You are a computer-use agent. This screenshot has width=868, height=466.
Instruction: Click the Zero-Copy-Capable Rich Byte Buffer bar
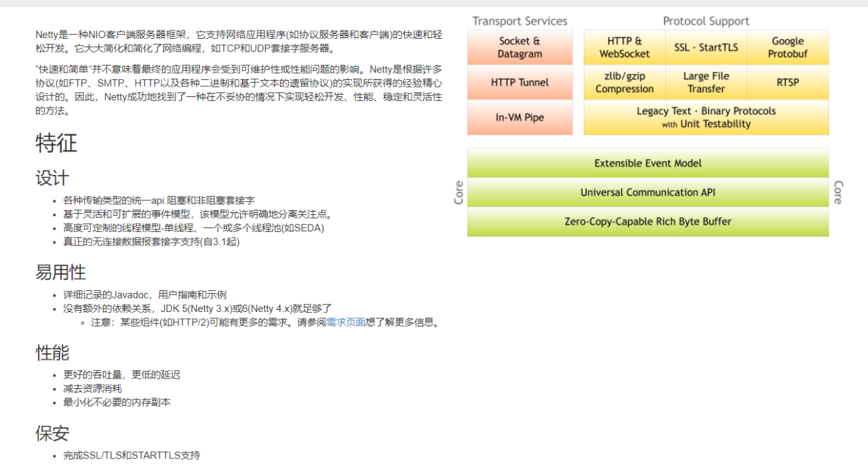point(648,222)
